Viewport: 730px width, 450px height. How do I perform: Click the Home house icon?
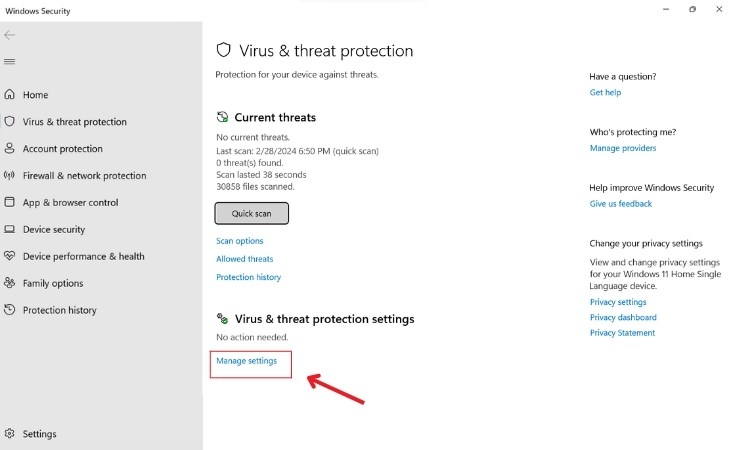10,95
